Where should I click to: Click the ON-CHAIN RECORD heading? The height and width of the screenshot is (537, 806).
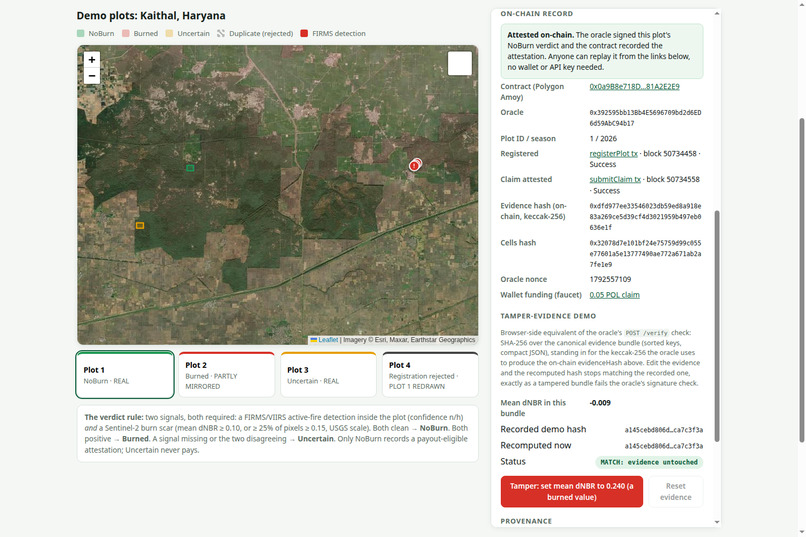click(x=537, y=14)
